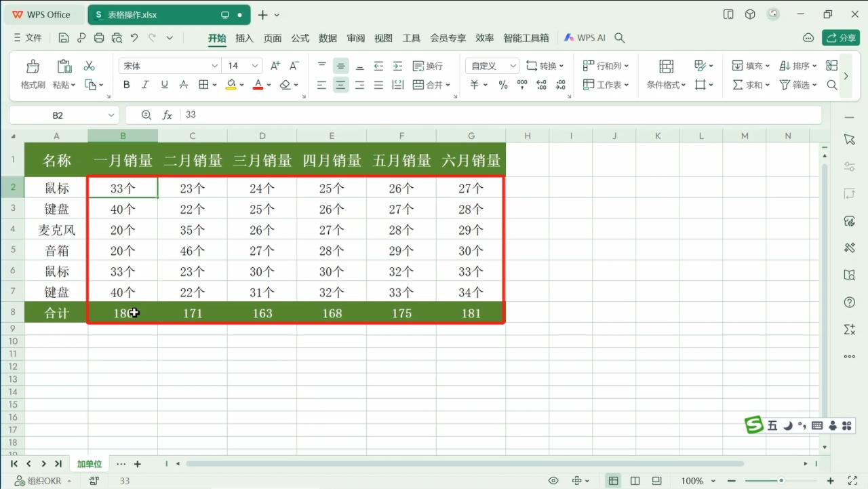Toggle center horizontal alignment
The image size is (868, 489).
pyautogui.click(x=340, y=85)
